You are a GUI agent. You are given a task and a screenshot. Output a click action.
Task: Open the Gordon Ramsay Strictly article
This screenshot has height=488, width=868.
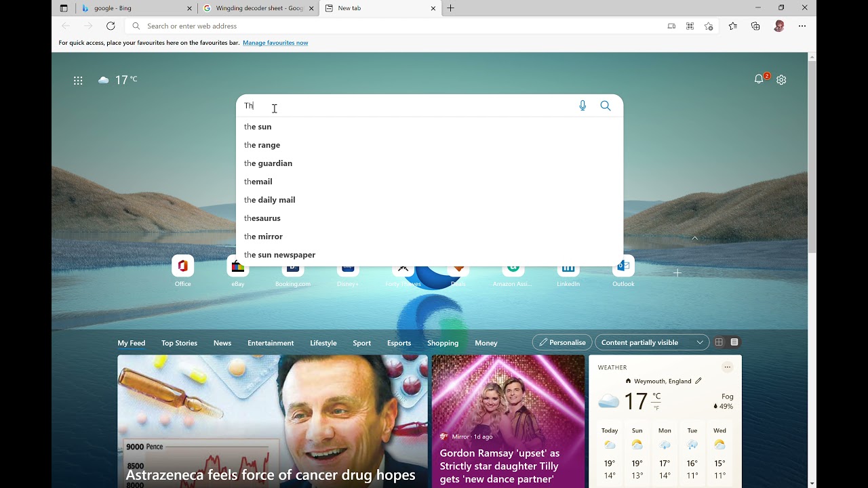tap(508, 421)
